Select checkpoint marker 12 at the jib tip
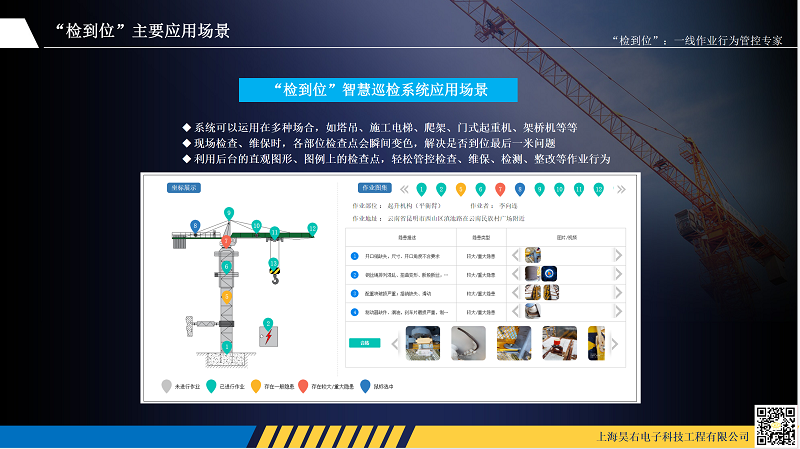The image size is (800, 449). (312, 228)
